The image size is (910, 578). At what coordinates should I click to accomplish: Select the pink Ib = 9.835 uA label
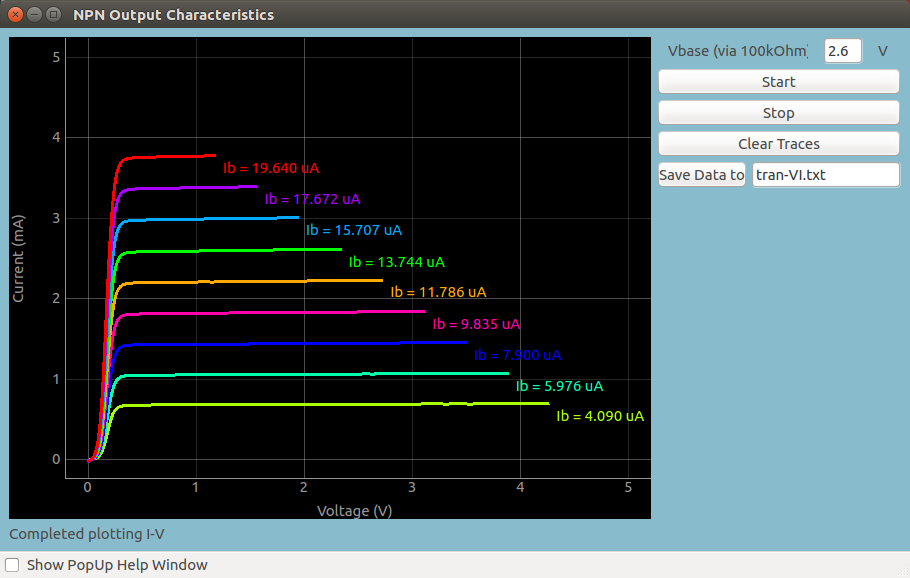tap(476, 324)
